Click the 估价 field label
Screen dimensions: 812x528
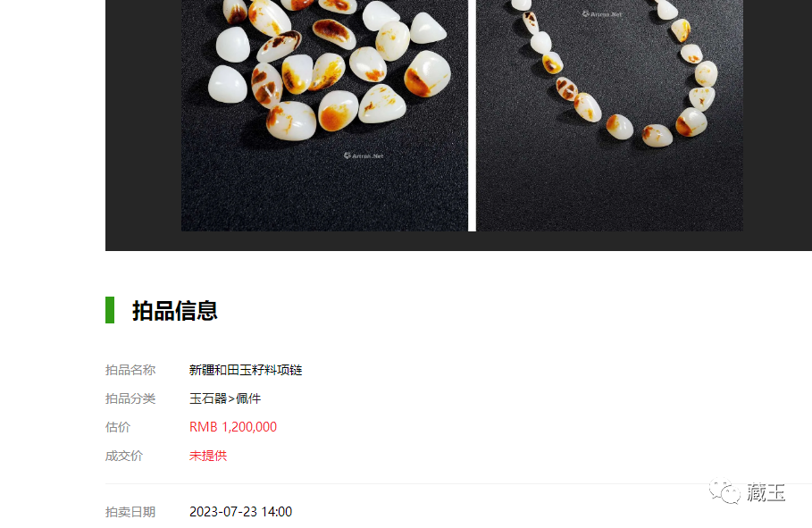(118, 427)
